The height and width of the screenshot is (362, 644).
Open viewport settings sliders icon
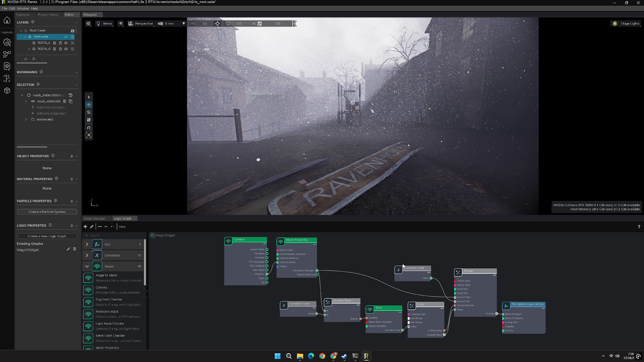pos(89,24)
